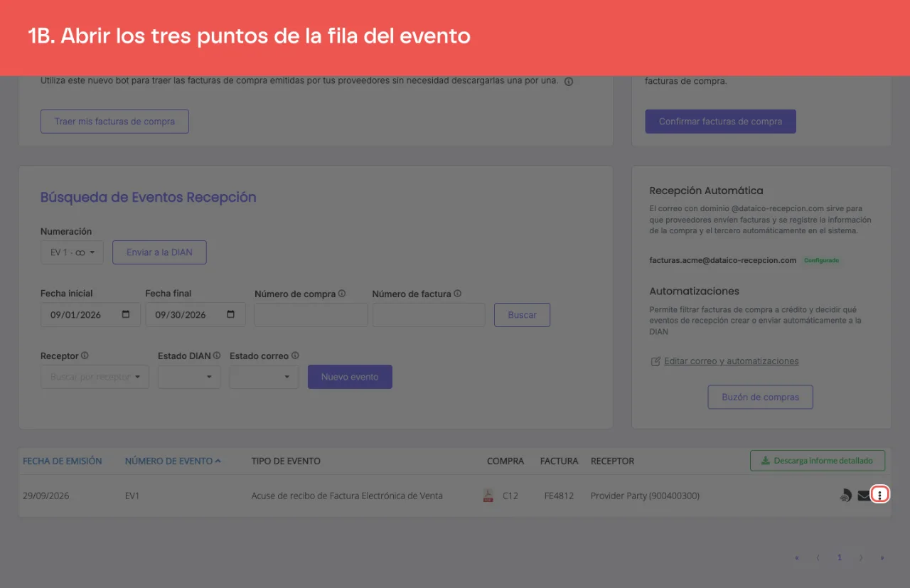Go to the previous results page
The width and height of the screenshot is (910, 588).
pos(818,557)
